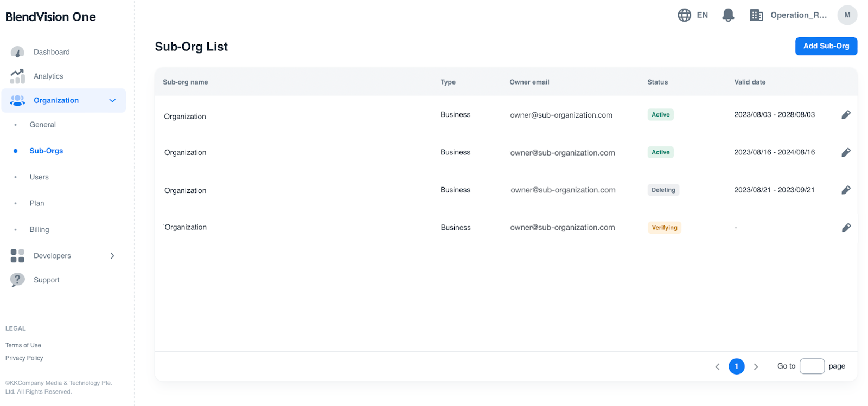Click the next page arrow

point(756,367)
